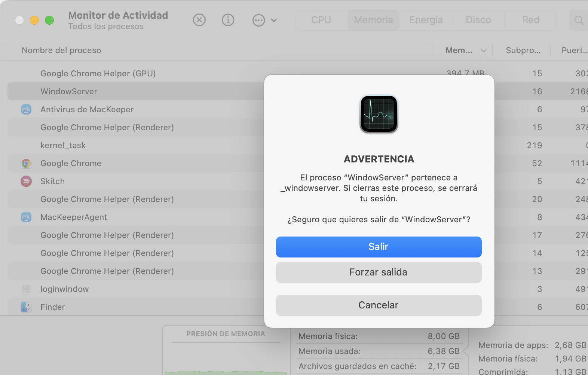Click the Archivos guardados en caché value 2,17 GB

coord(444,366)
